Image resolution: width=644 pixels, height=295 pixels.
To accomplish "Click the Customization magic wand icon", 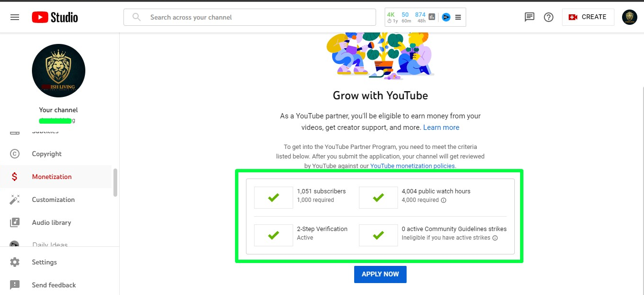I will [15, 200].
